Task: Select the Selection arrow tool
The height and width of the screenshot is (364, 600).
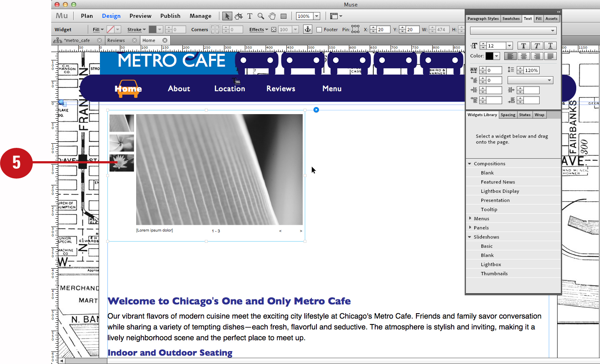Action: (x=227, y=16)
